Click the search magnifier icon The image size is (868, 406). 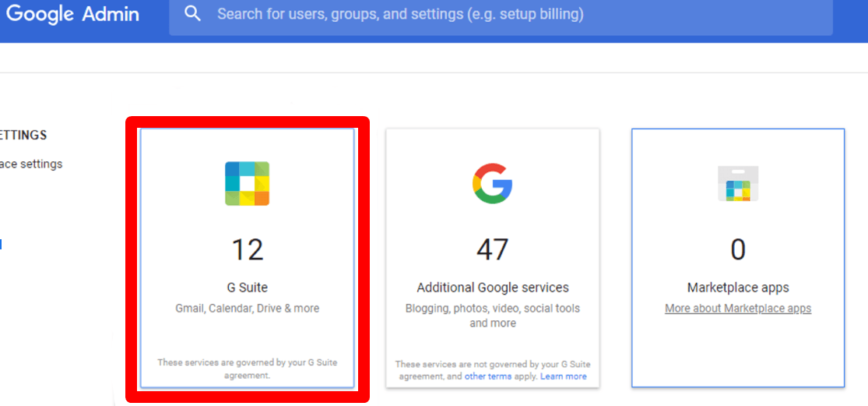point(192,14)
